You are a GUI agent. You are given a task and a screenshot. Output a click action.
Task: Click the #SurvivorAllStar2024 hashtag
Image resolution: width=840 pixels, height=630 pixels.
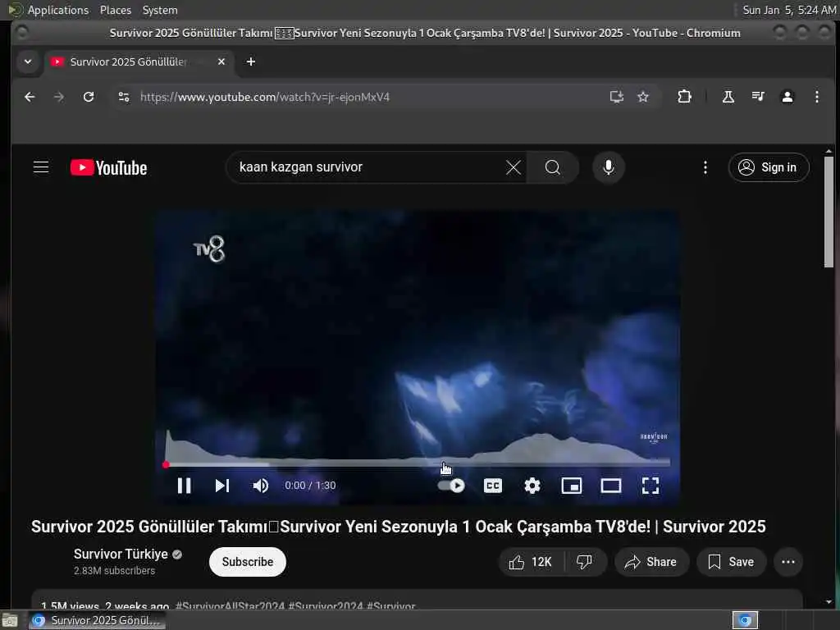tap(230, 606)
